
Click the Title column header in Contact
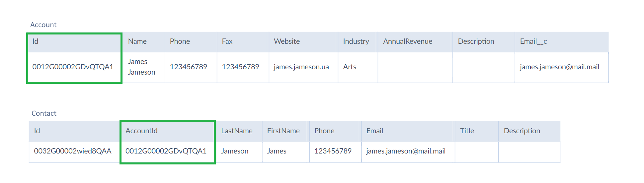[477, 131]
